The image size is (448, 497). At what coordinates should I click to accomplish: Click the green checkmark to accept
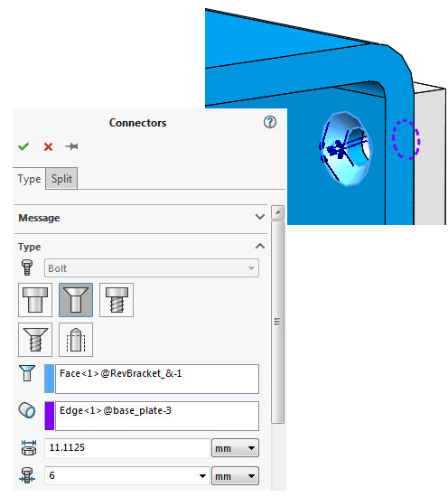pos(23,146)
